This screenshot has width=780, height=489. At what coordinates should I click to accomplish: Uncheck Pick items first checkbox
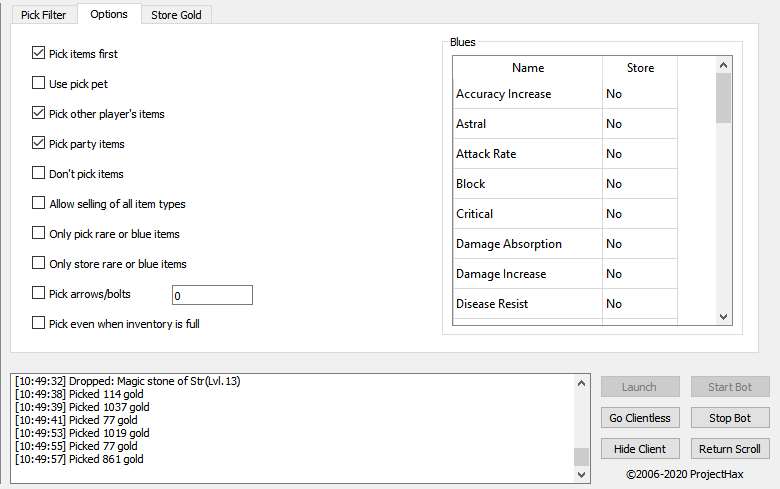pyautogui.click(x=39, y=54)
